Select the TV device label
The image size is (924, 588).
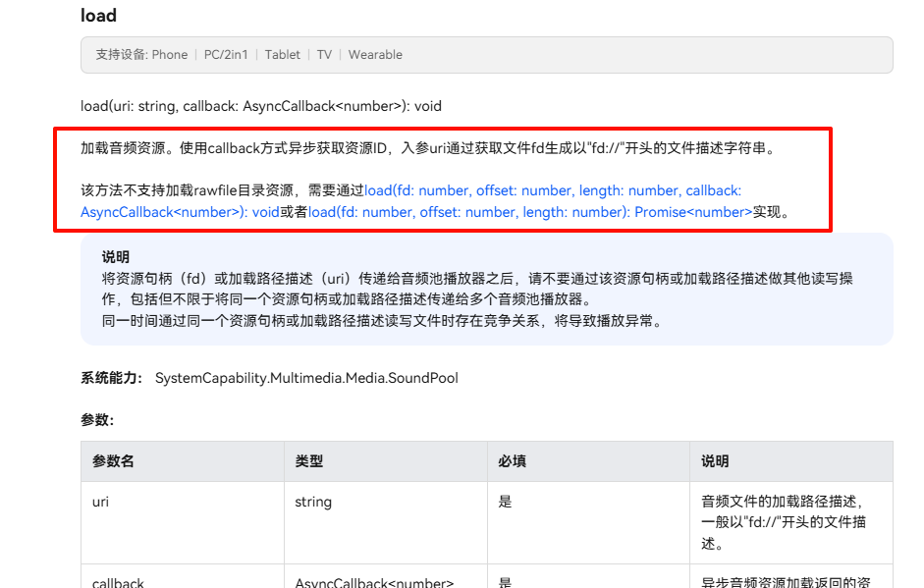click(324, 55)
